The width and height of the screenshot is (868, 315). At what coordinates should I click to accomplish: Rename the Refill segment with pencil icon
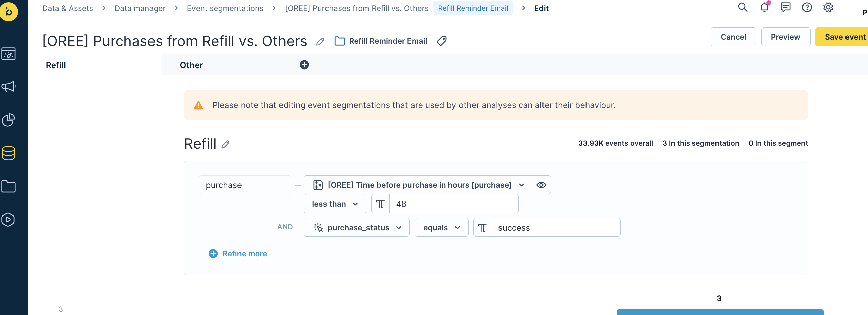point(225,144)
